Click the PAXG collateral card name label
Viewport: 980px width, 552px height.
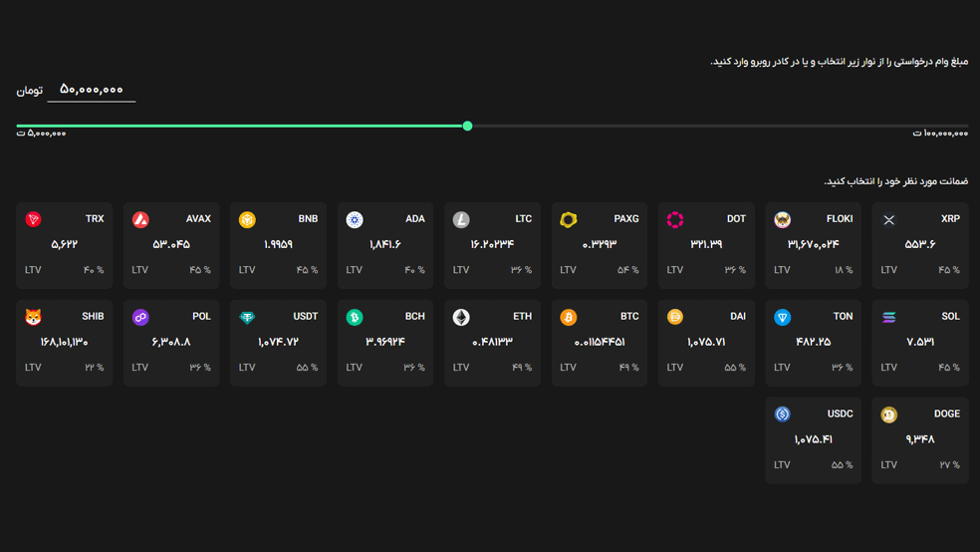tap(626, 219)
